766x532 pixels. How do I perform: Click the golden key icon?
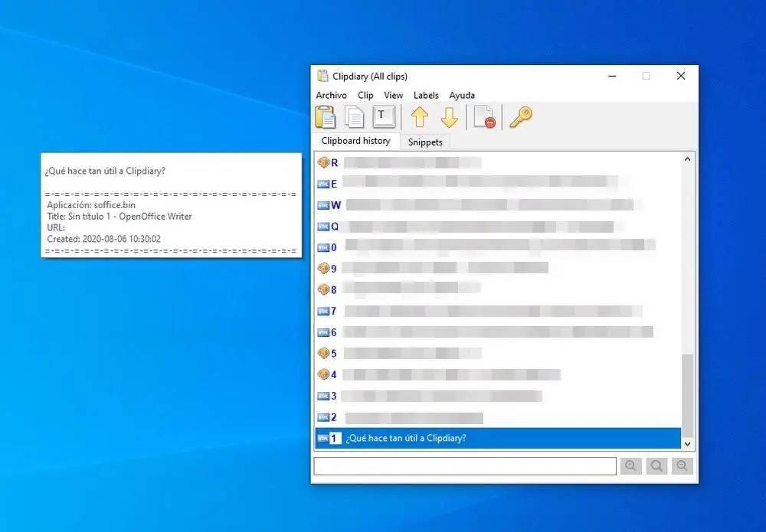pos(520,117)
